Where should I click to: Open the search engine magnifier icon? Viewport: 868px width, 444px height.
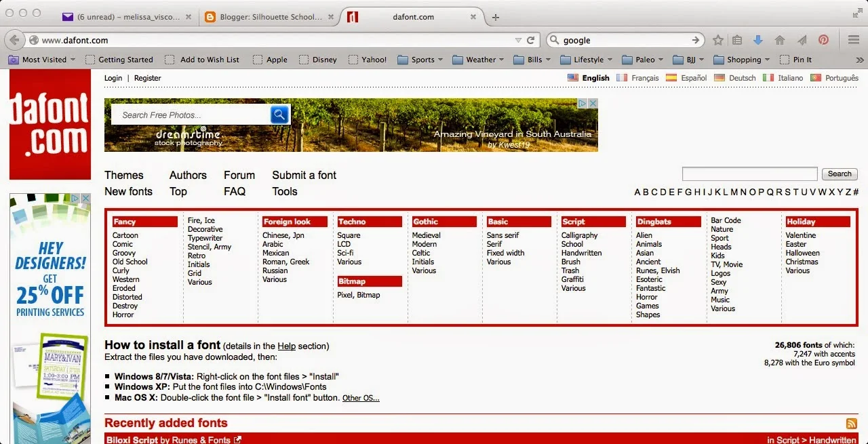pos(554,40)
